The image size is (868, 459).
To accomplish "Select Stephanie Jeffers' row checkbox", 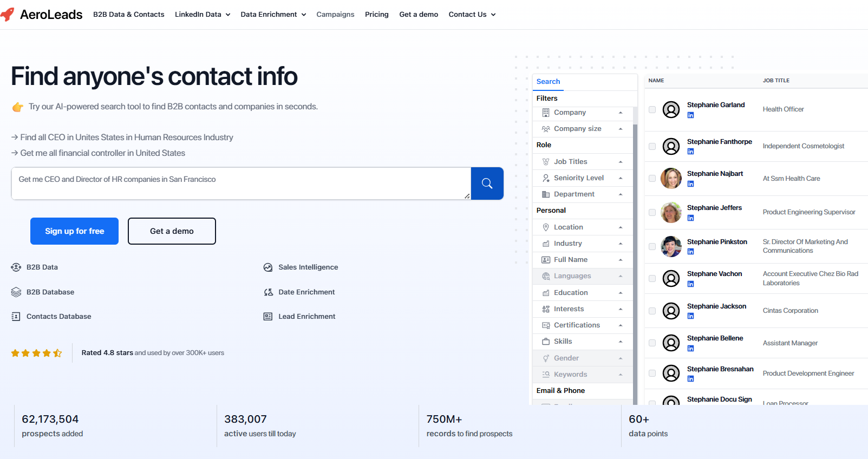I will click(652, 213).
